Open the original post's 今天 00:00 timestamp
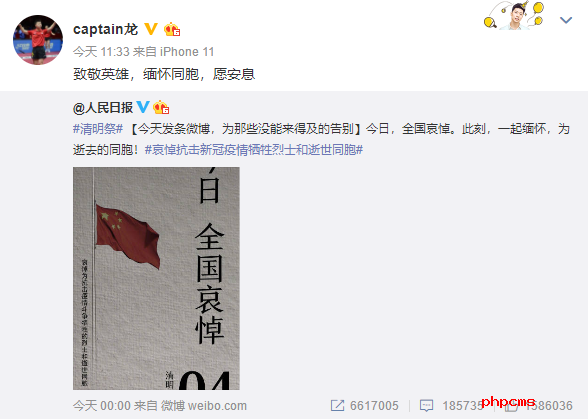This screenshot has height=419, width=588. pos(102,405)
